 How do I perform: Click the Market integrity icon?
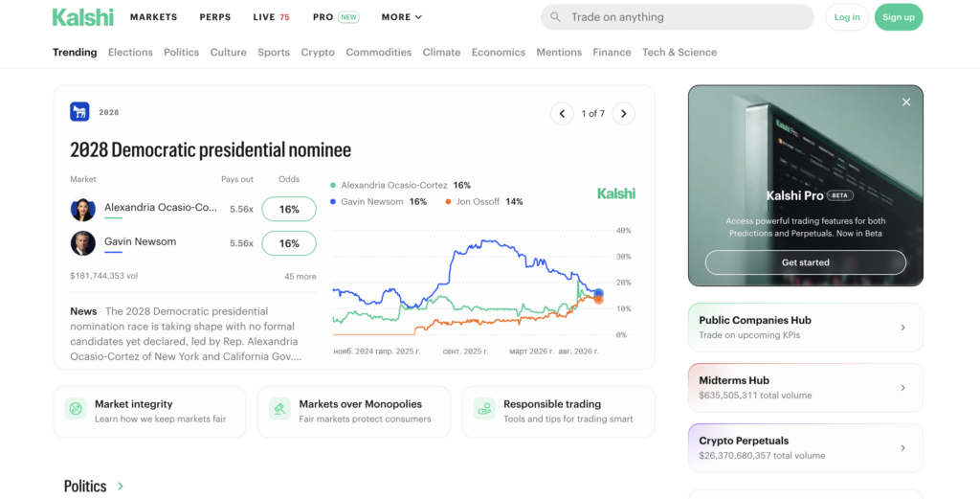pyautogui.click(x=76, y=409)
